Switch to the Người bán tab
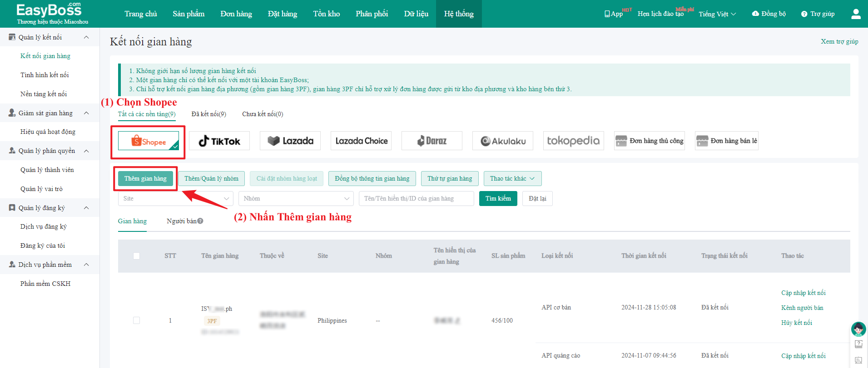868x368 pixels. click(181, 221)
